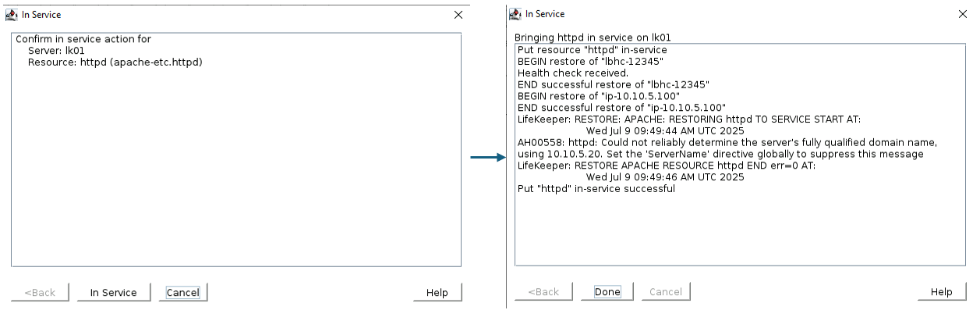The width and height of the screenshot is (980, 310).
Task: Click the 'Put "httpd" in-service successful' line
Action: pyautogui.click(x=596, y=189)
